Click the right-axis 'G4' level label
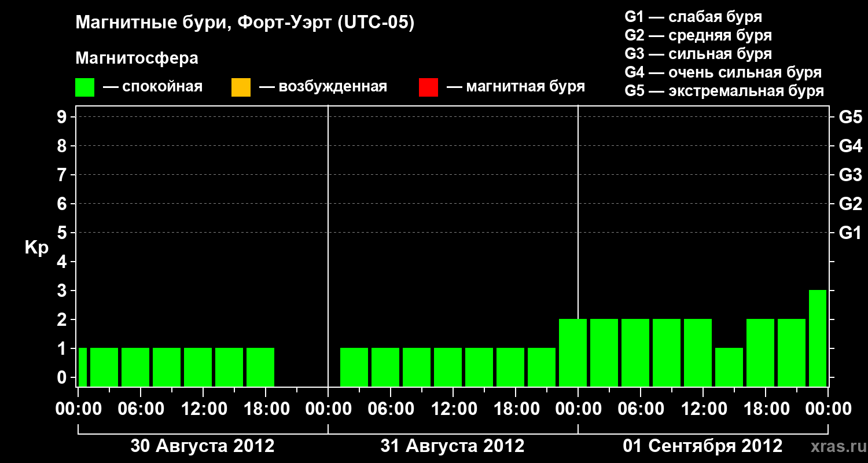The height and width of the screenshot is (463, 868). click(851, 146)
